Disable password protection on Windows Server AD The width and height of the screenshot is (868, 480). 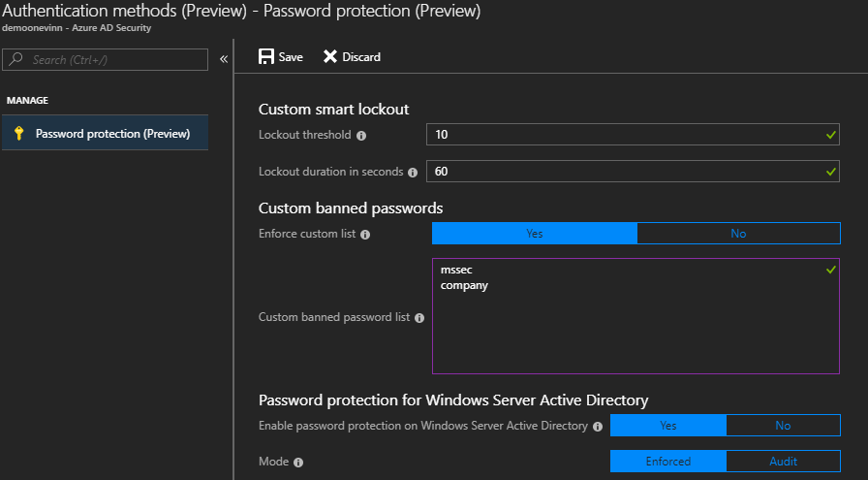[x=783, y=426]
